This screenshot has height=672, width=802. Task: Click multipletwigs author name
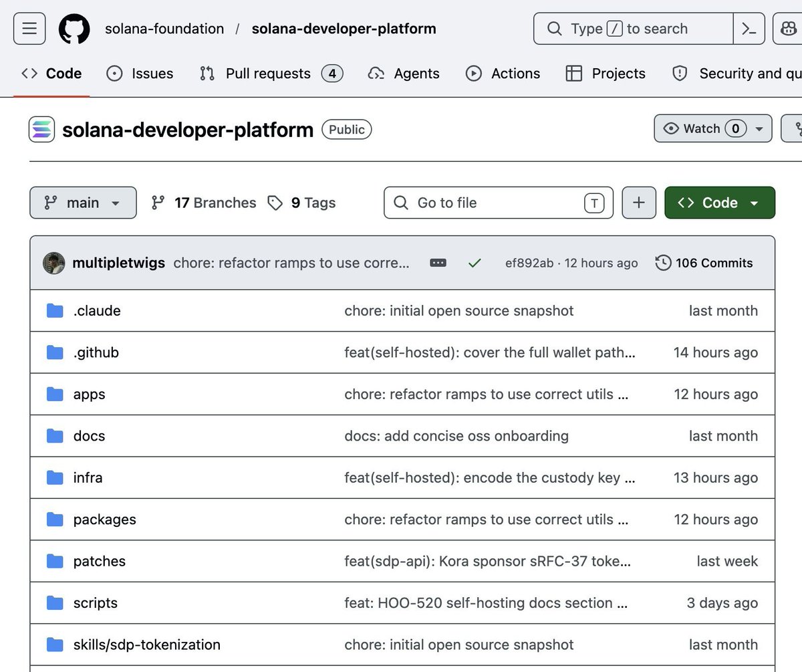pos(118,263)
